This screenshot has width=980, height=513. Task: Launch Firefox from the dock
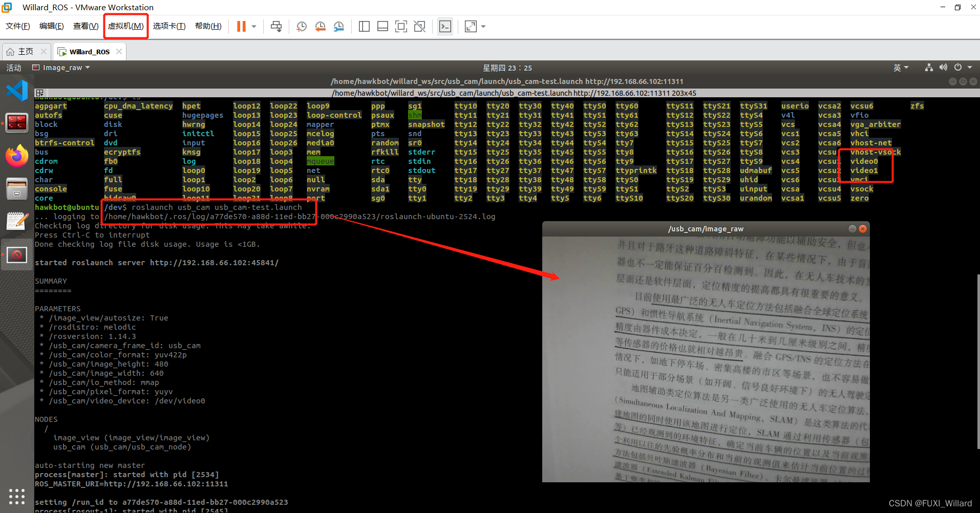pos(17,156)
